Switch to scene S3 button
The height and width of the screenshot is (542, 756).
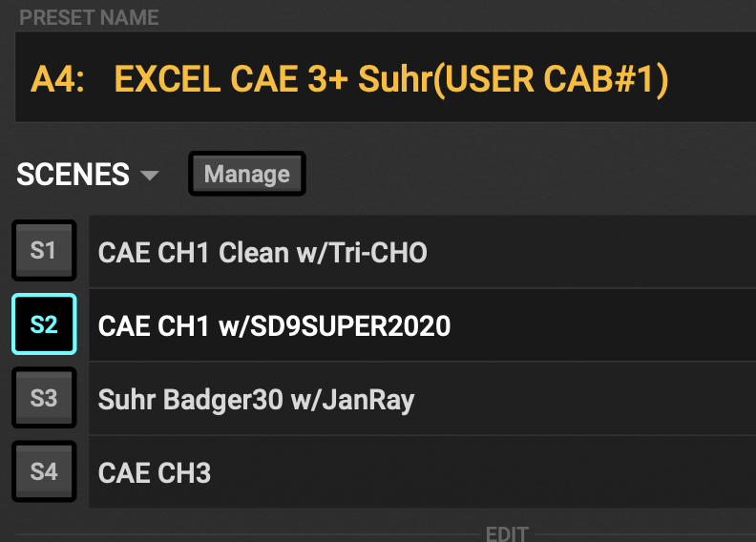click(x=44, y=398)
